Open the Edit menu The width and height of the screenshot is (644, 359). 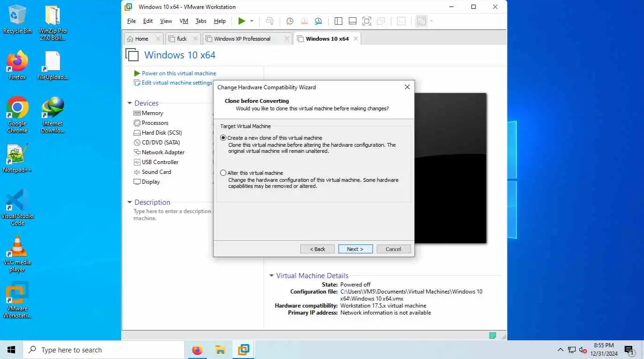pyautogui.click(x=148, y=21)
